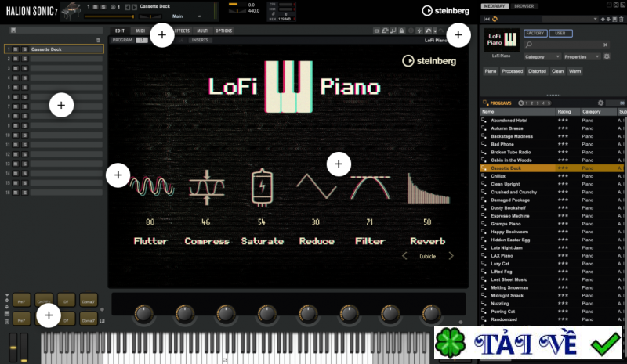Image resolution: width=627 pixels, height=364 pixels.
Task: Select the next reverb type after Cubicle
Action: (x=451, y=256)
